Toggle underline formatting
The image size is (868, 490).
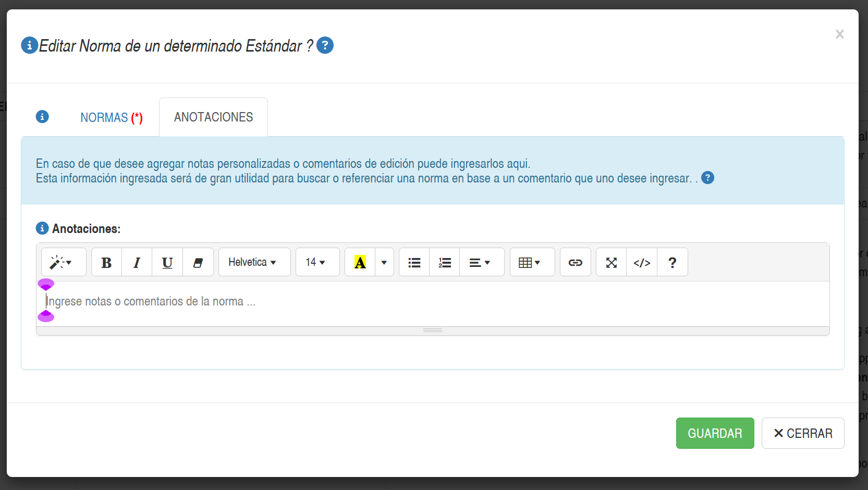coord(167,262)
